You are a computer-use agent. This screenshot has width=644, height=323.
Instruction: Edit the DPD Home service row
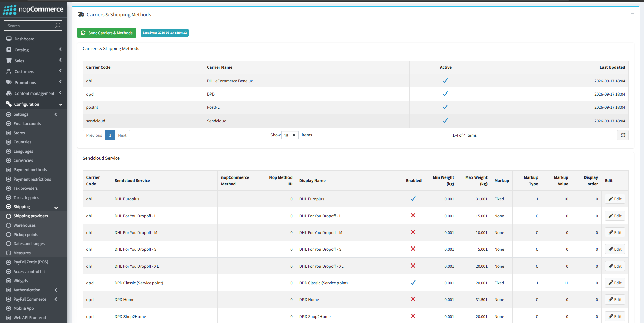[615, 300]
